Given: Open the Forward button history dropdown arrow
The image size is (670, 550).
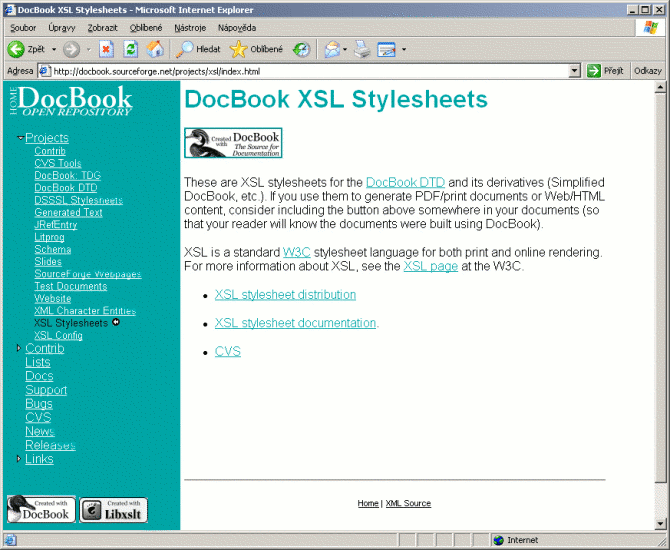Looking at the screenshot, I should tap(89, 50).
